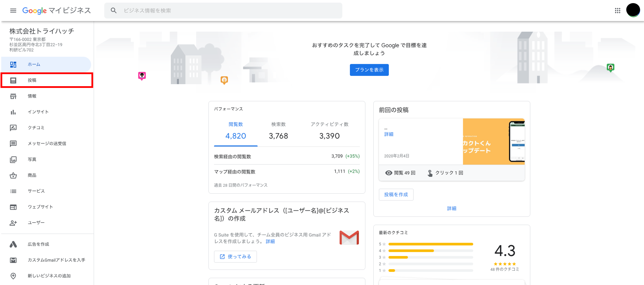Click the ホーム dashboard icon
Viewport: 644px width, 285px height.
pos(13,64)
